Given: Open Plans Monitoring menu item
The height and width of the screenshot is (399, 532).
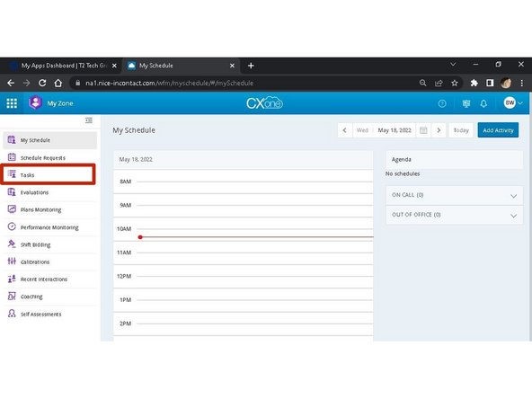Looking at the screenshot, I should [x=50, y=209].
